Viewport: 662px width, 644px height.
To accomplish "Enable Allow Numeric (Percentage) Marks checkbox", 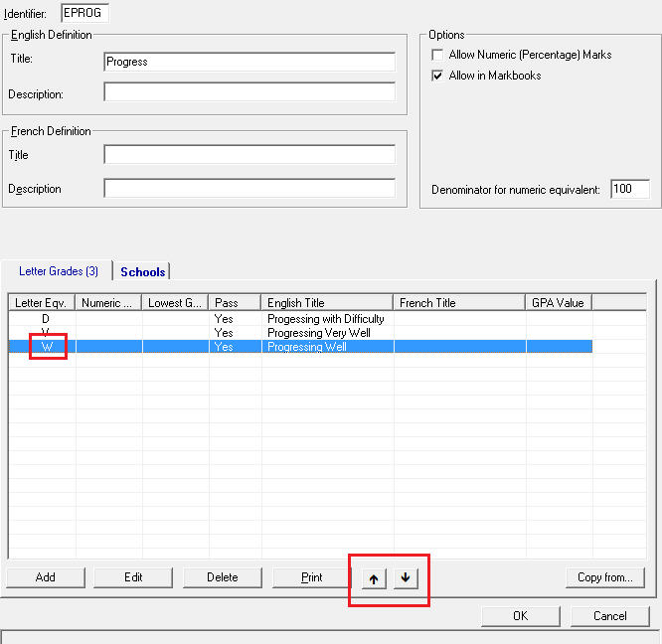I will tap(437, 55).
